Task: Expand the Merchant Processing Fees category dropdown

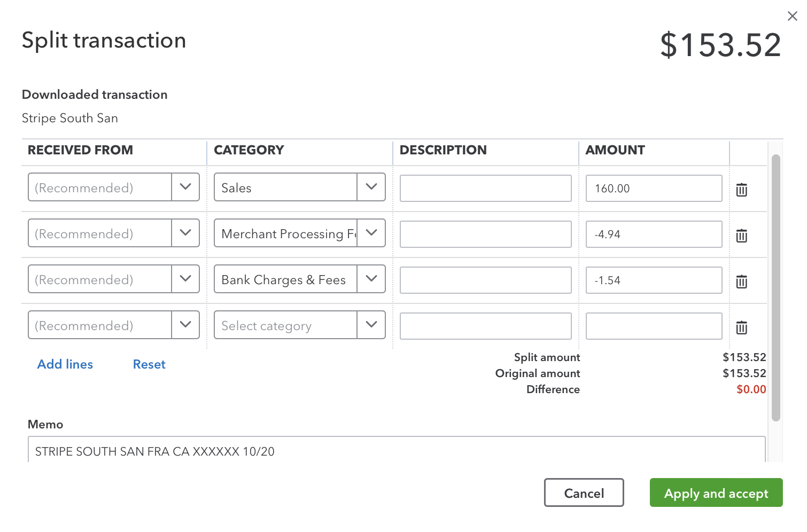Action: coord(371,233)
